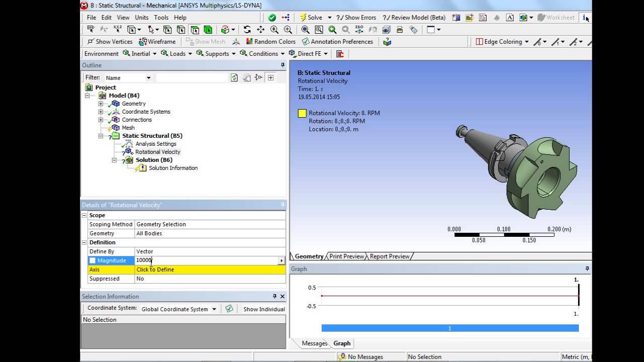The height and width of the screenshot is (362, 644).
Task: Click the Tags icon in toolbar
Action: [414, 30]
